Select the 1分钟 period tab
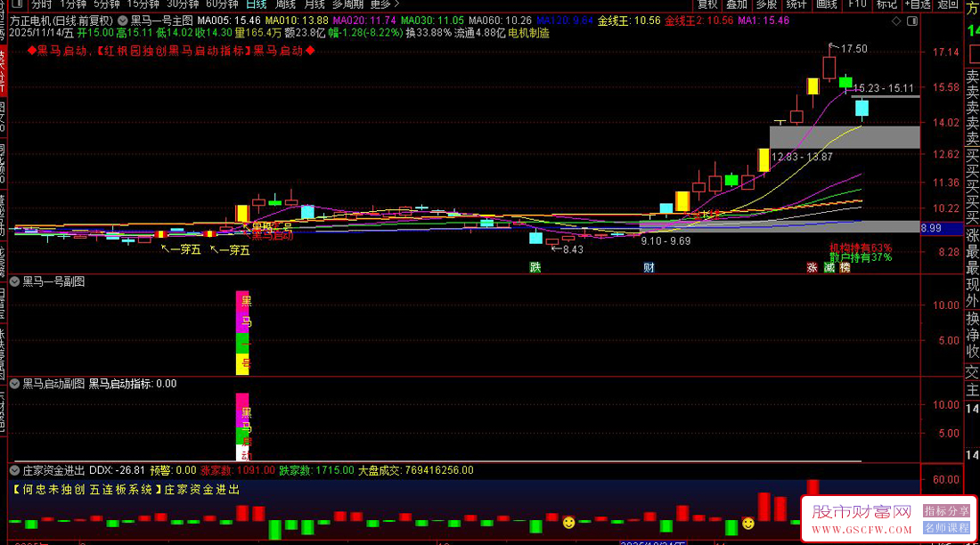Image resolution: width=980 pixels, height=545 pixels. click(x=73, y=4)
